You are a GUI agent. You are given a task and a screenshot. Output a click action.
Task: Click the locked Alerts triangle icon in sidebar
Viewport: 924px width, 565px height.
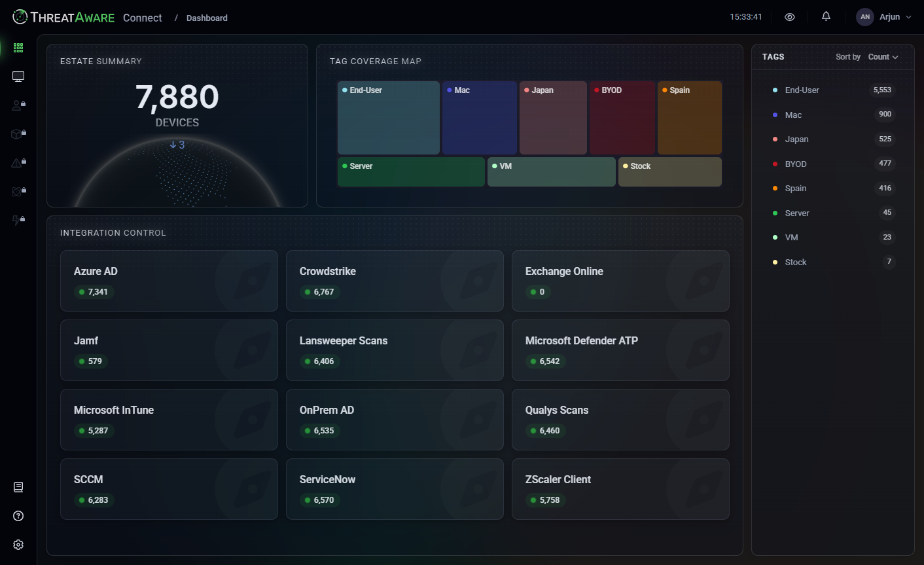click(x=18, y=162)
